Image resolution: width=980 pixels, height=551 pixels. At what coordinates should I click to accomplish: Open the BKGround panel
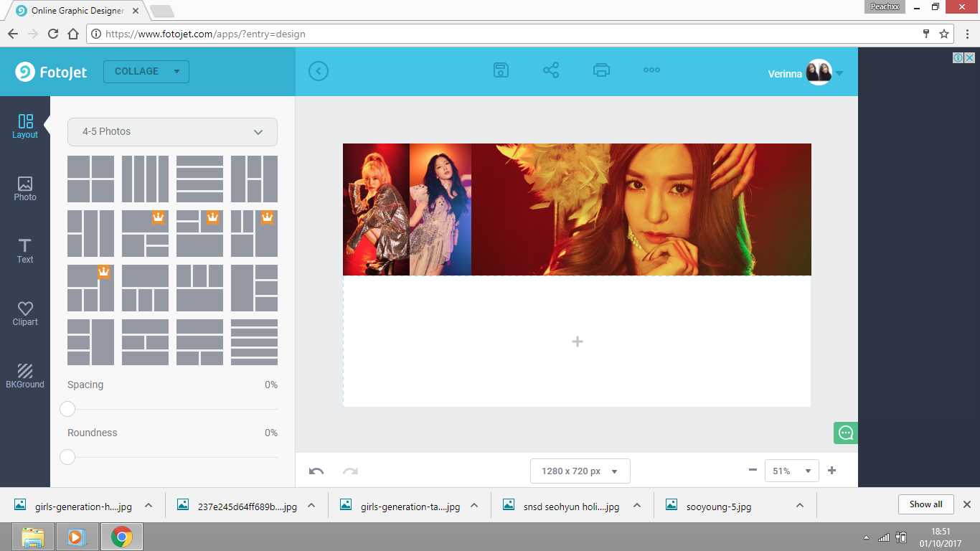pyautogui.click(x=25, y=374)
